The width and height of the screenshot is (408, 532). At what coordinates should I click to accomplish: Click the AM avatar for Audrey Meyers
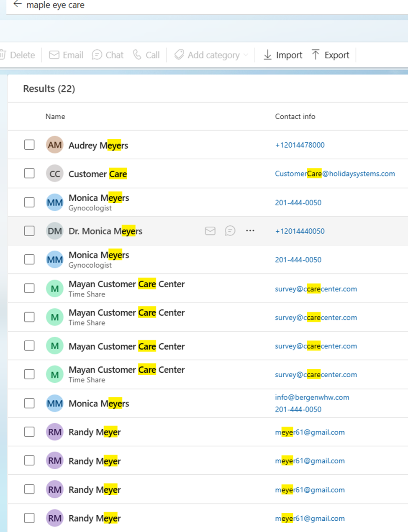click(x=55, y=145)
